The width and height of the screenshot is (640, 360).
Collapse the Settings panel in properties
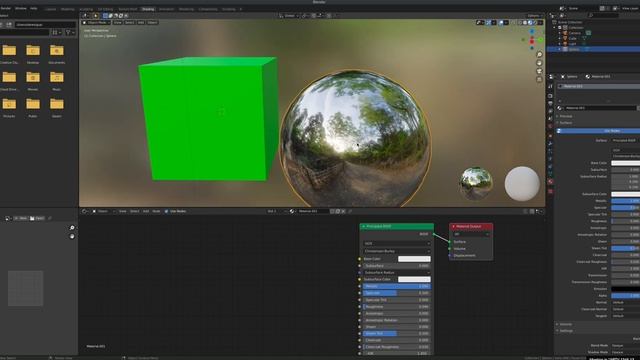pyautogui.click(x=566, y=331)
